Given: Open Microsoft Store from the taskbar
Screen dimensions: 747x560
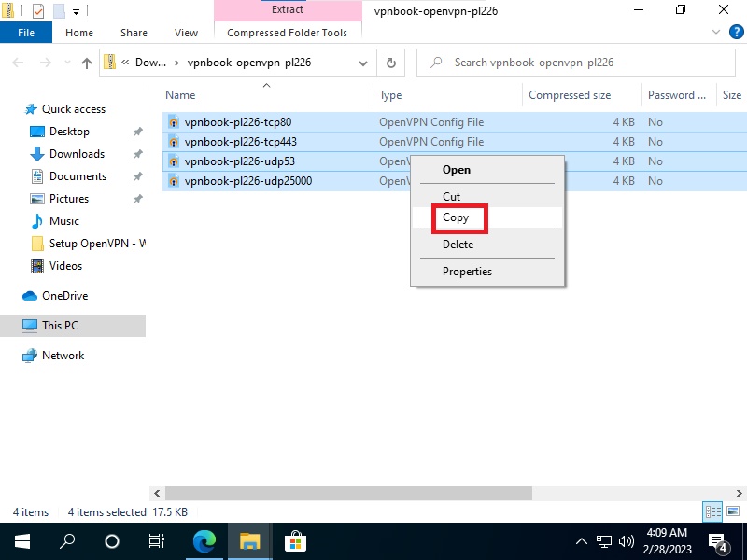Looking at the screenshot, I should coord(295,541).
